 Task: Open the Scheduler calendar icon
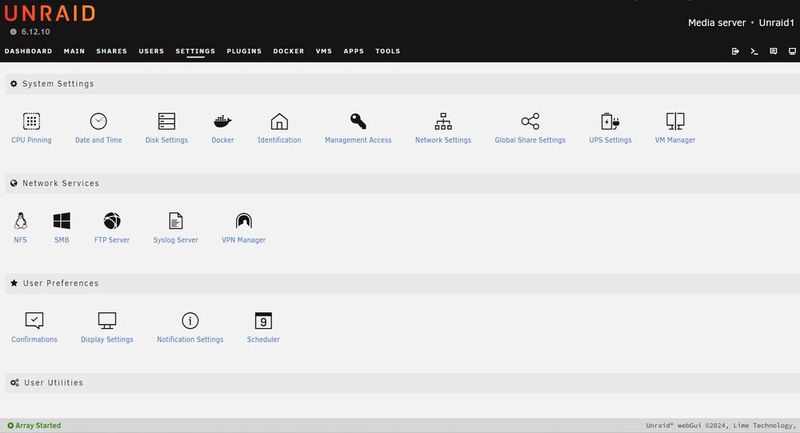263,321
